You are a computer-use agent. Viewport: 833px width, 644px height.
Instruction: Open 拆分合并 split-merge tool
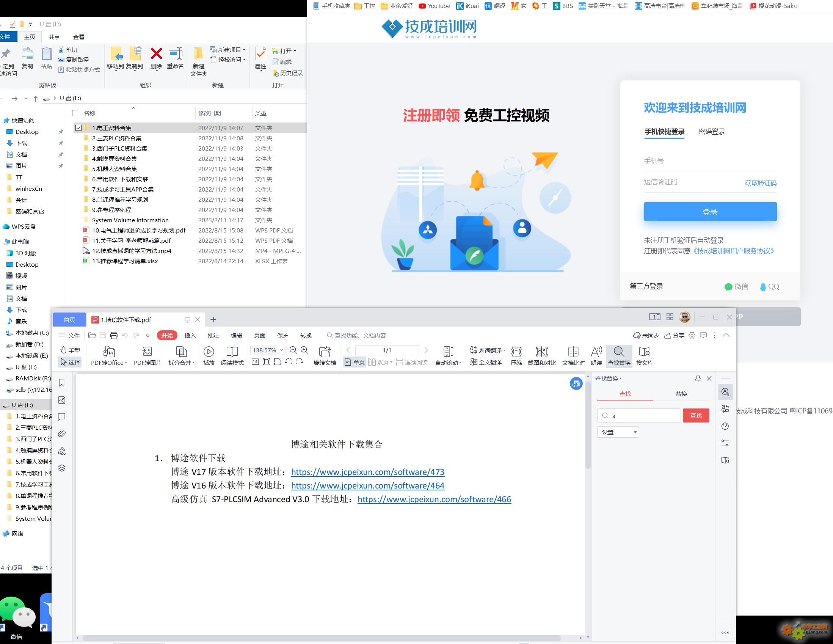181,351
